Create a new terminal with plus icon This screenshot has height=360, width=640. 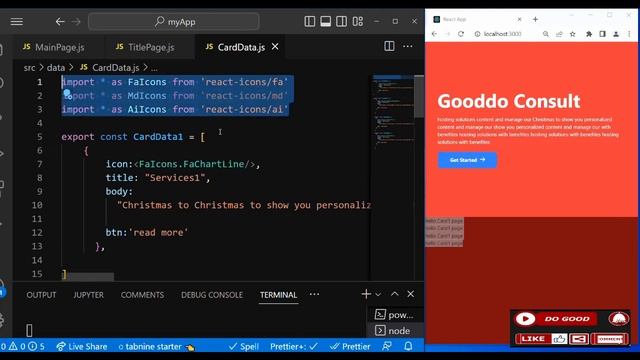366,294
